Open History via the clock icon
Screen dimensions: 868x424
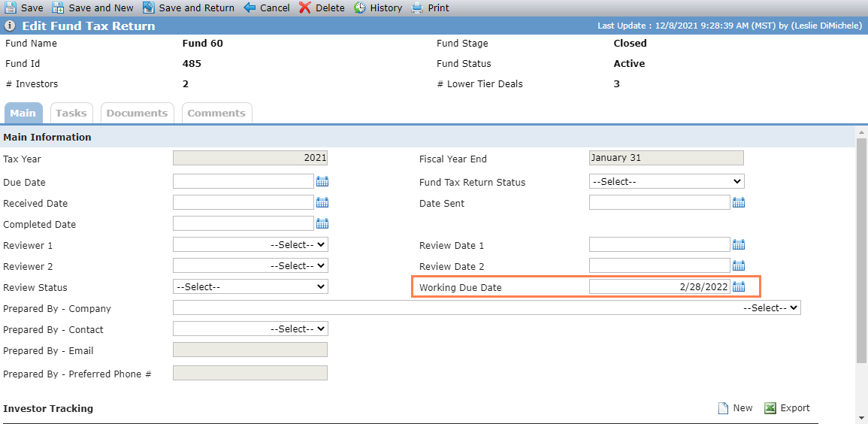(x=360, y=8)
